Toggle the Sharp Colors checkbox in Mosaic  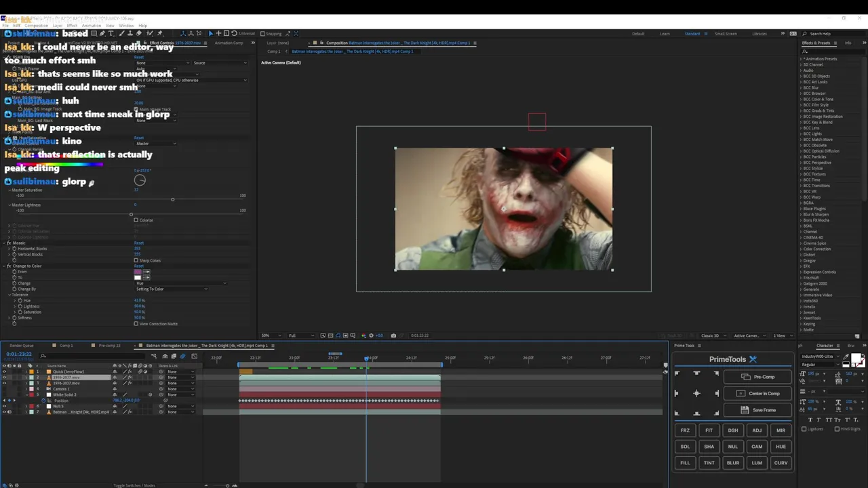[136, 260]
